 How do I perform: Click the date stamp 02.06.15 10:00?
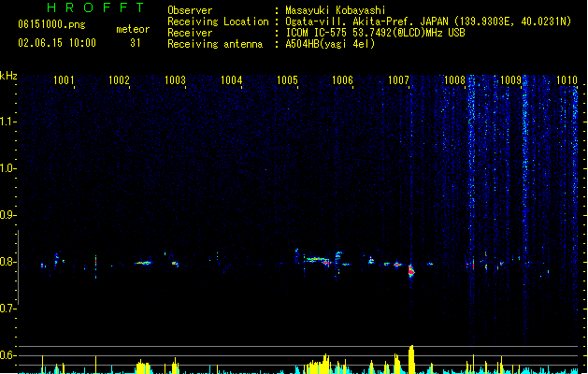pyautogui.click(x=57, y=43)
